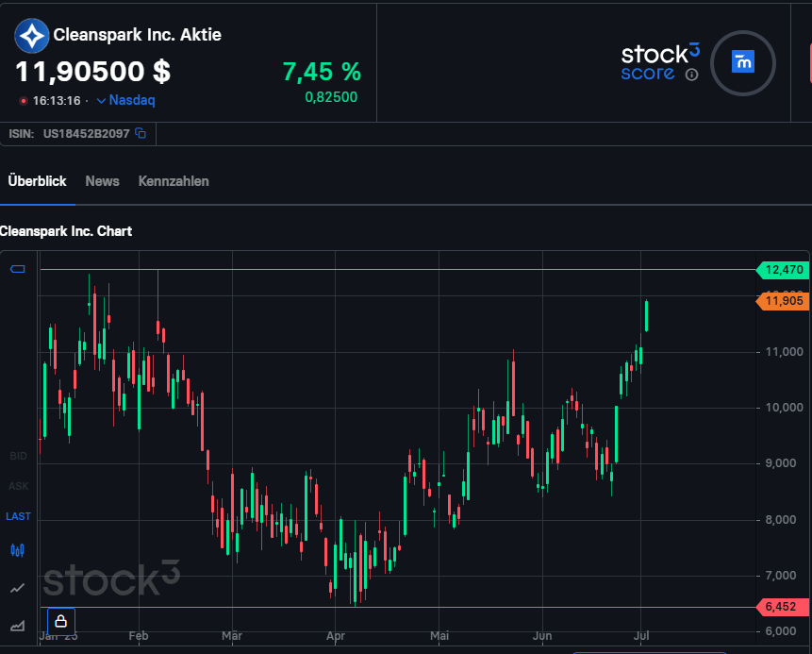Open the stock3 score info icon

point(691,75)
